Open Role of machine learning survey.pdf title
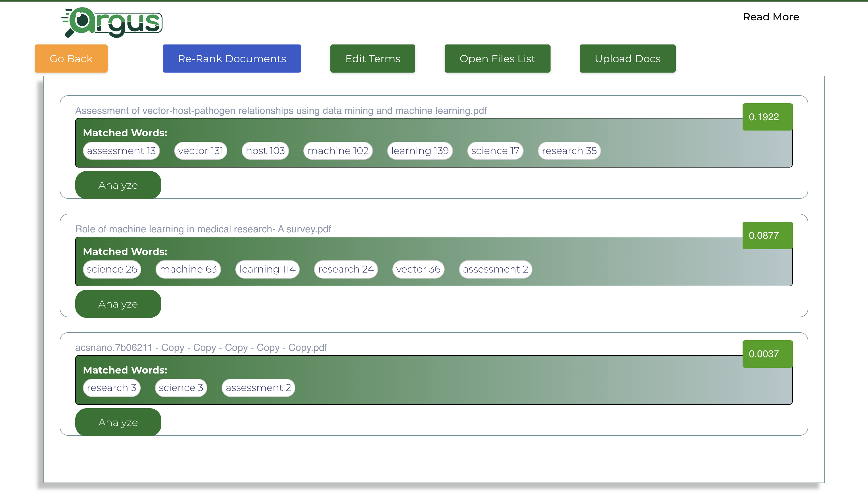 click(203, 229)
